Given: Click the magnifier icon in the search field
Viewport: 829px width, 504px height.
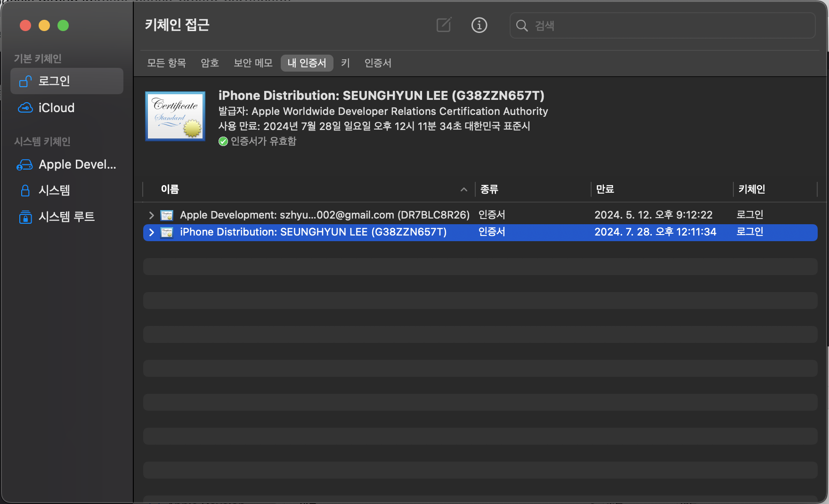Looking at the screenshot, I should click(x=522, y=25).
